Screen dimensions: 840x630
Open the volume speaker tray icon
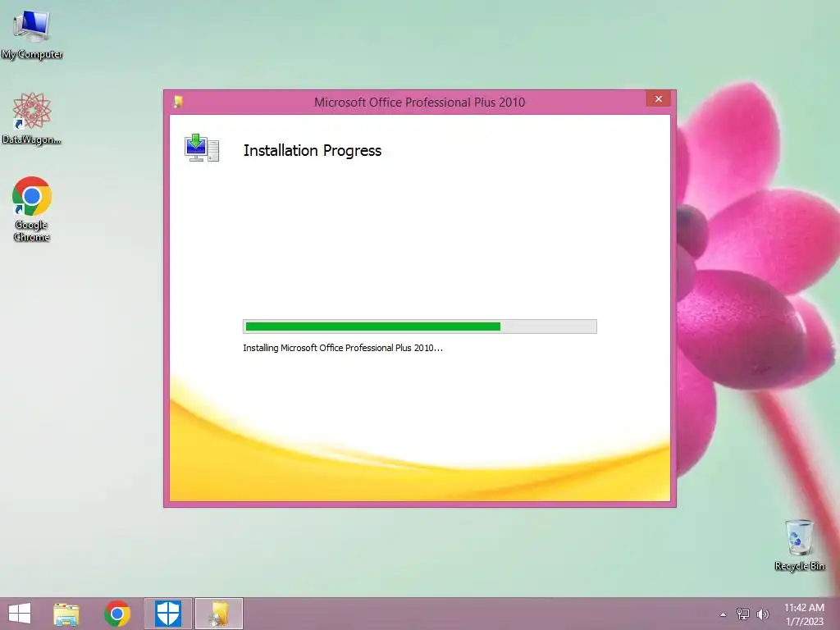coord(763,614)
